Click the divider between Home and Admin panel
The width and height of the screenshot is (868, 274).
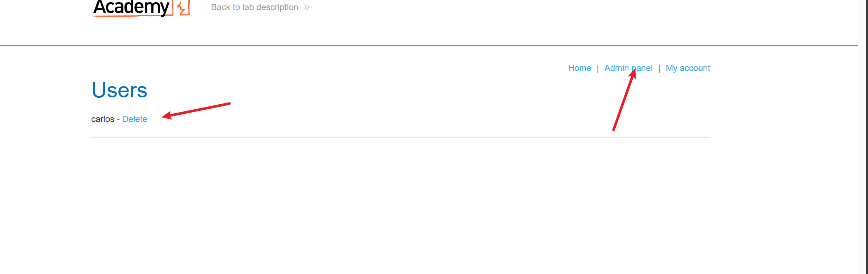598,68
